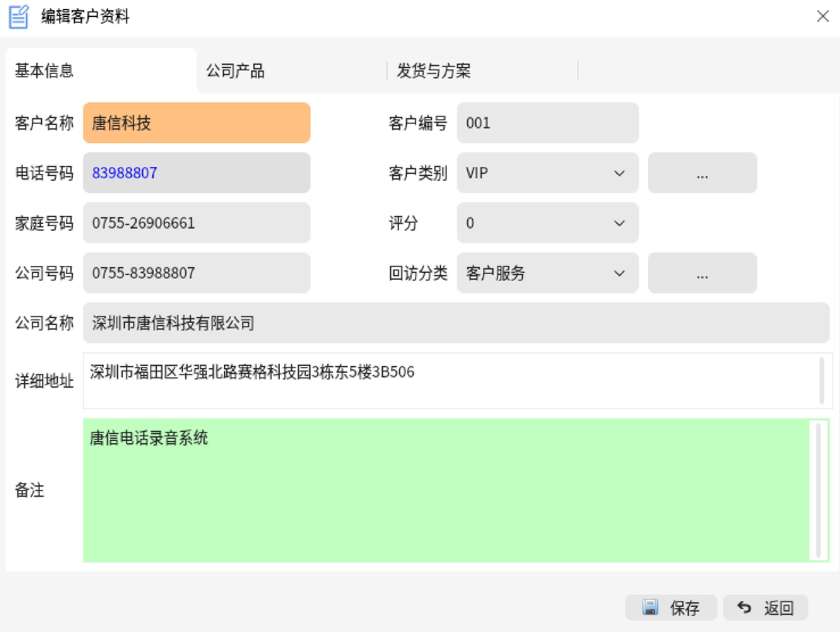
Task: Click the 客户类别 label
Action: (x=418, y=173)
